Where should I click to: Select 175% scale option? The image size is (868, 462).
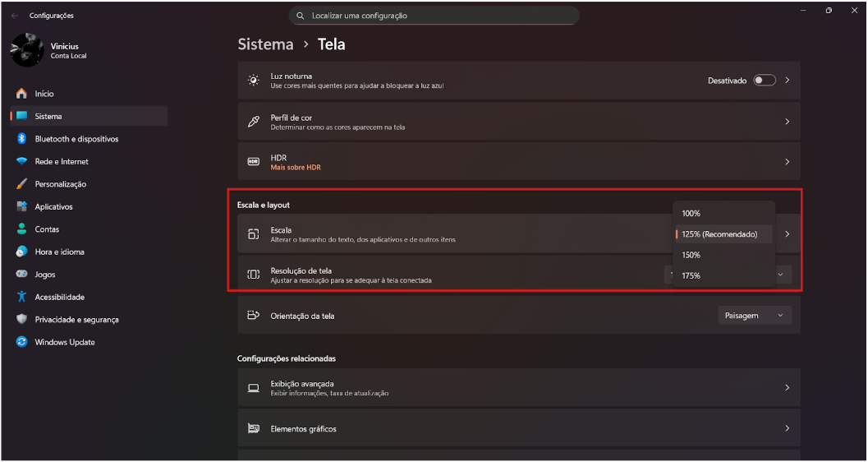point(691,275)
